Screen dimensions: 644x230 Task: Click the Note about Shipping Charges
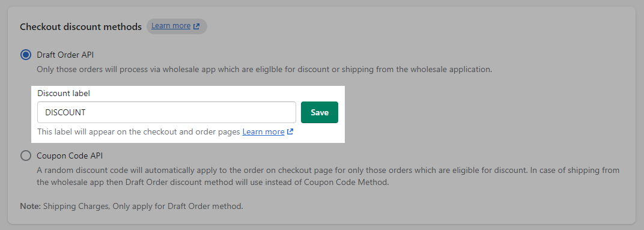coord(132,206)
